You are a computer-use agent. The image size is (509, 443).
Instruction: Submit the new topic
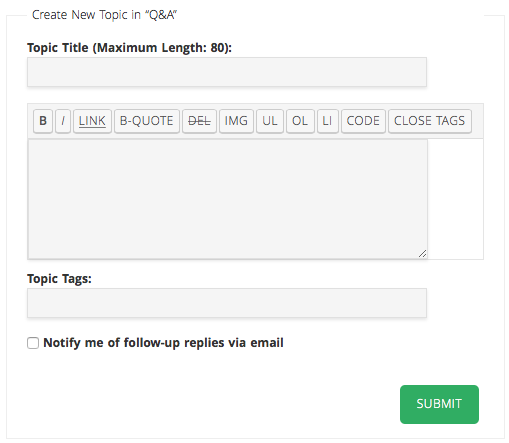[439, 404]
